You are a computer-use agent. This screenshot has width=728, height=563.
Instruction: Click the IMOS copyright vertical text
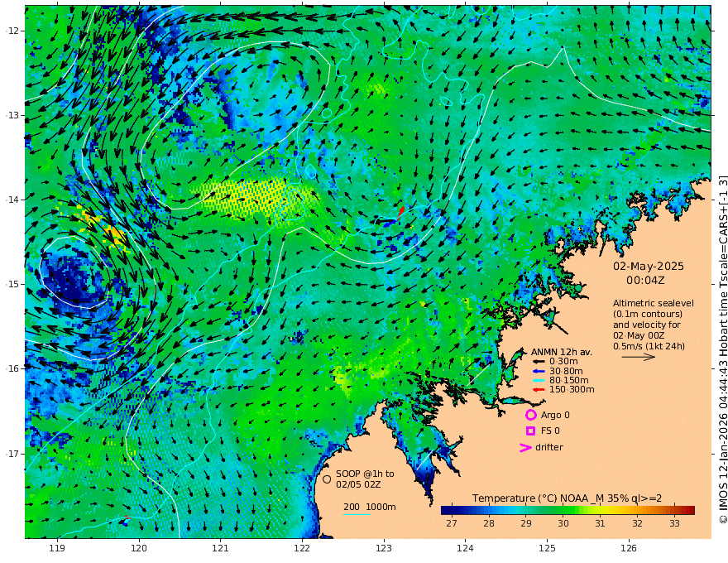pyautogui.click(x=723, y=349)
